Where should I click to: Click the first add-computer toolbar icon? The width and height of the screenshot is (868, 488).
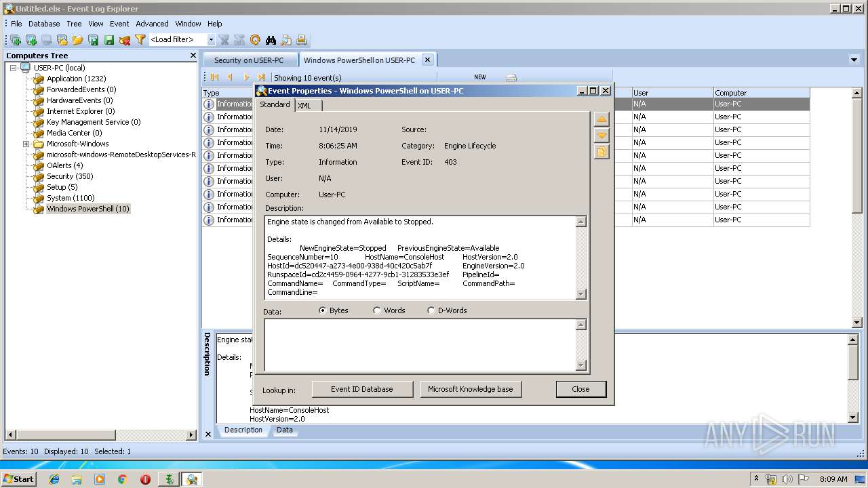click(16, 40)
